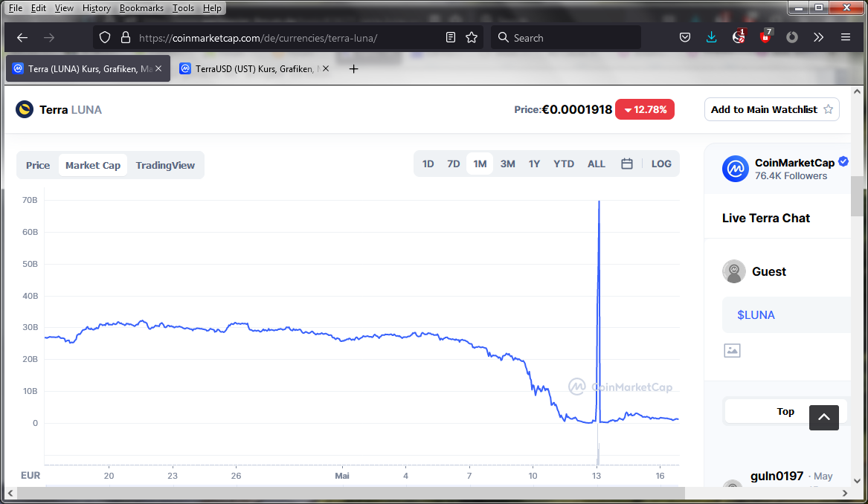Open the View menu
Image resolution: width=868 pixels, height=504 pixels.
tap(64, 7)
